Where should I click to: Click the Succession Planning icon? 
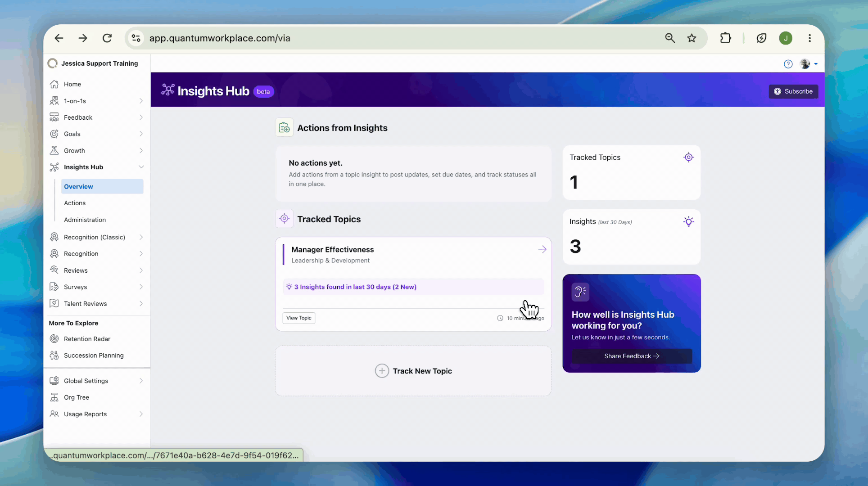click(54, 355)
